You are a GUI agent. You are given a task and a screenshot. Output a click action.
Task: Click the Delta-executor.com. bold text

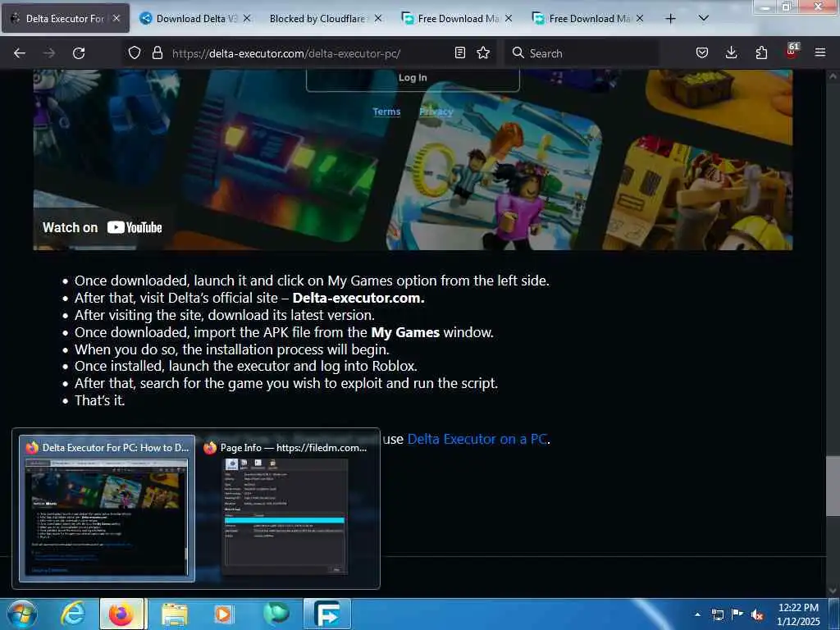pyautogui.click(x=358, y=298)
